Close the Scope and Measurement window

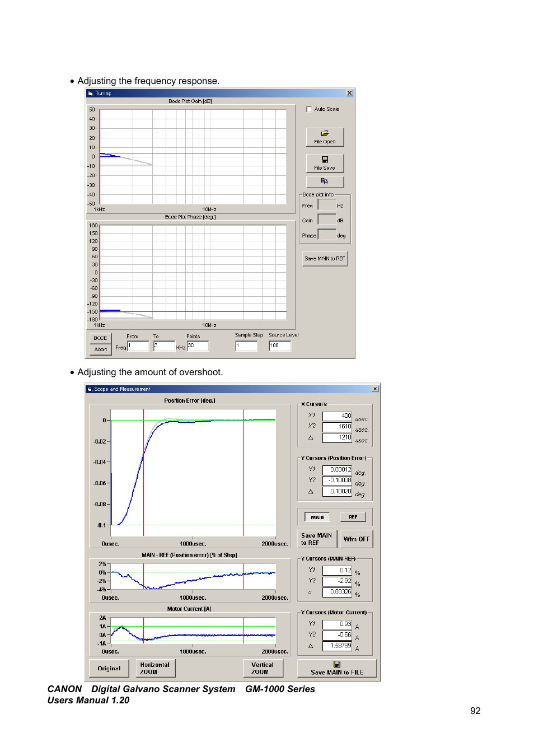tap(375, 389)
